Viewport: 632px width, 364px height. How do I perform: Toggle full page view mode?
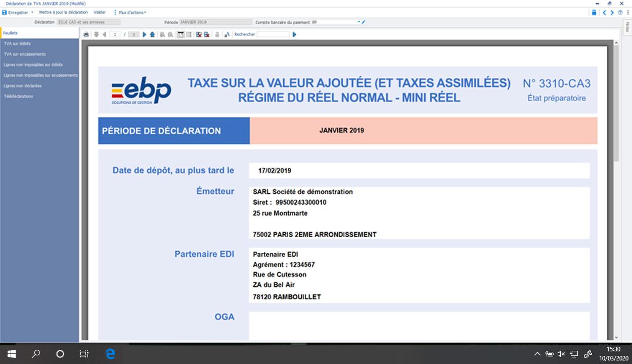tap(180, 34)
